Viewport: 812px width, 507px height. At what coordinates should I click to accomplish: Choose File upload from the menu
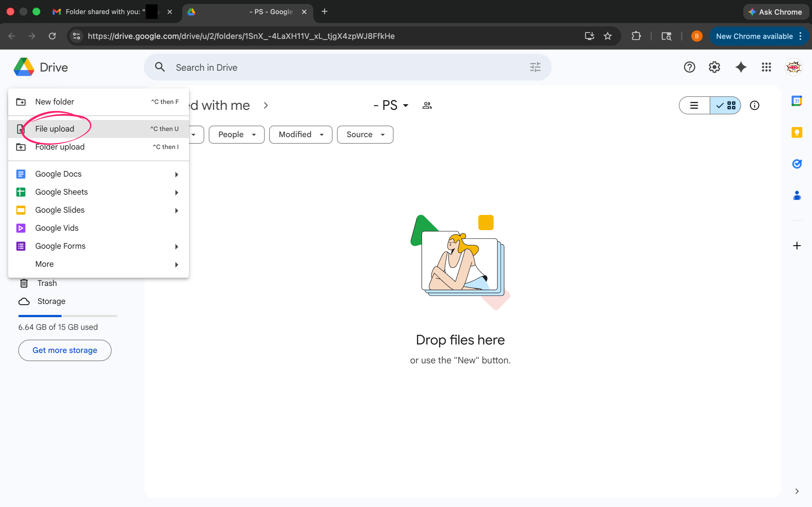[55, 129]
